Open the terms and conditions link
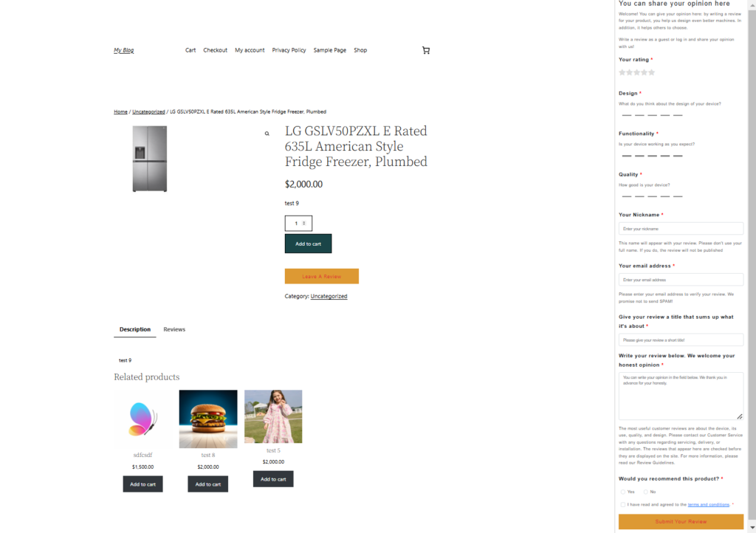 click(x=708, y=504)
